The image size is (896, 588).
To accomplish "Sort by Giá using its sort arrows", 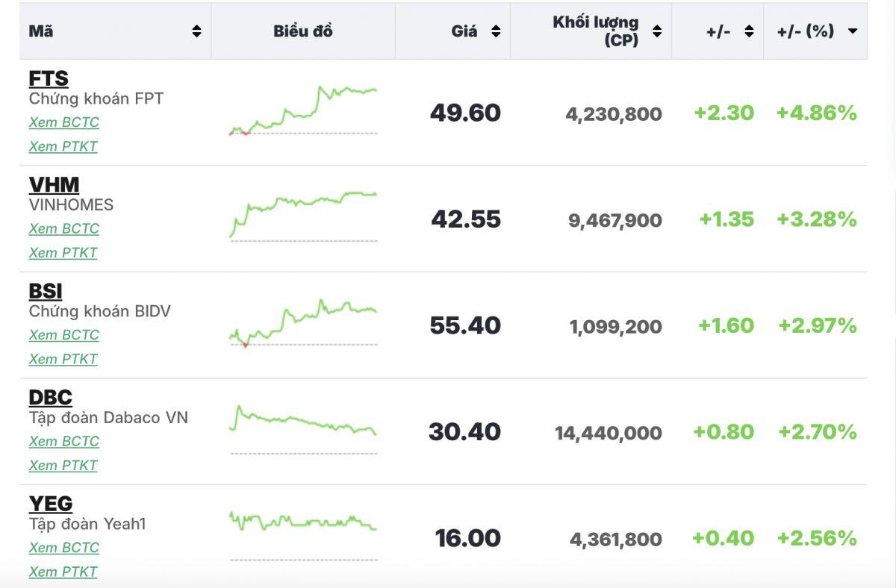I will 495,31.
